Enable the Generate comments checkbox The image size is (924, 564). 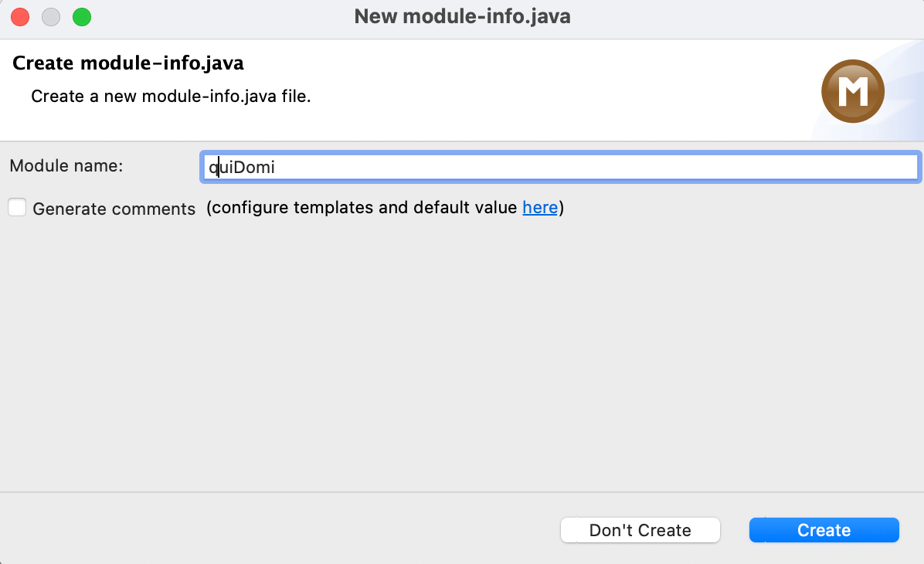coord(17,208)
